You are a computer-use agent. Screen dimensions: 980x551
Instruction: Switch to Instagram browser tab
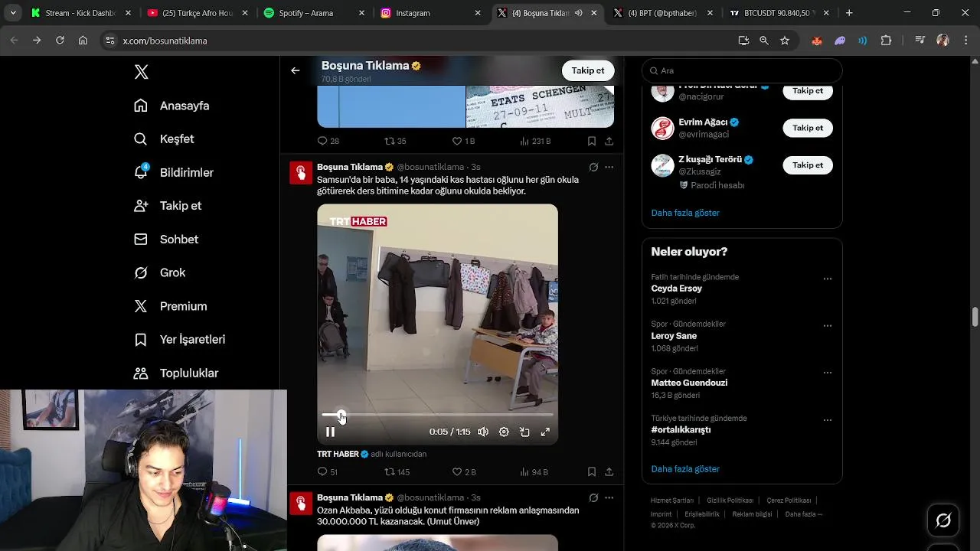[432, 13]
